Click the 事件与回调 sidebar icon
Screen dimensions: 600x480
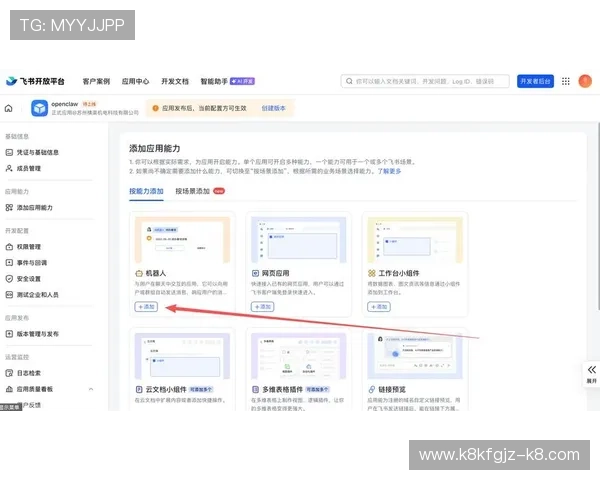(9, 263)
